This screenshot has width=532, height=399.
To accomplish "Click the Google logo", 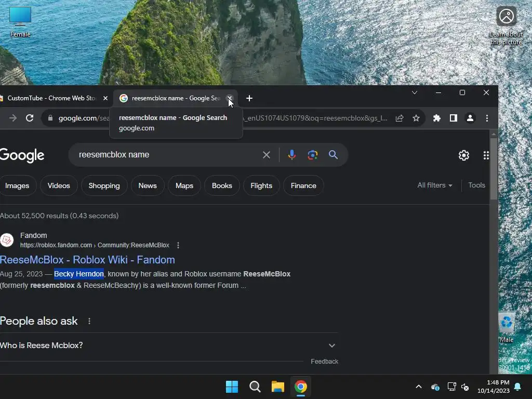I will tap(22, 155).
